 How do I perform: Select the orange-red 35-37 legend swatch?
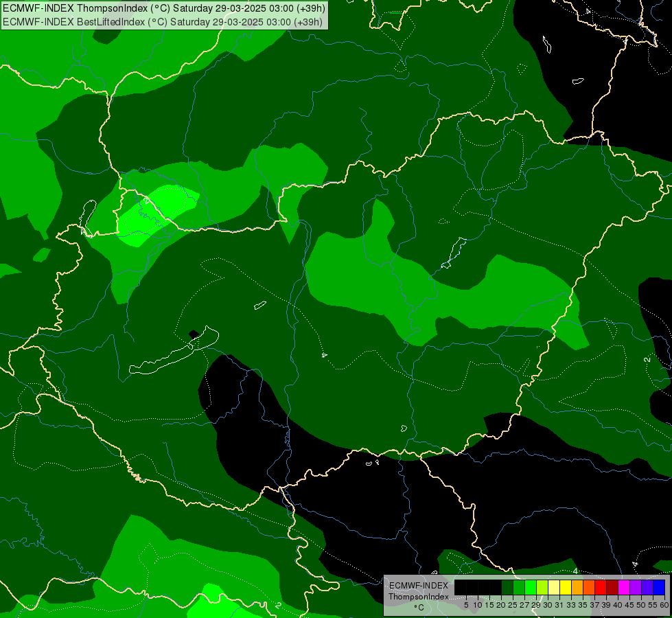(x=589, y=587)
